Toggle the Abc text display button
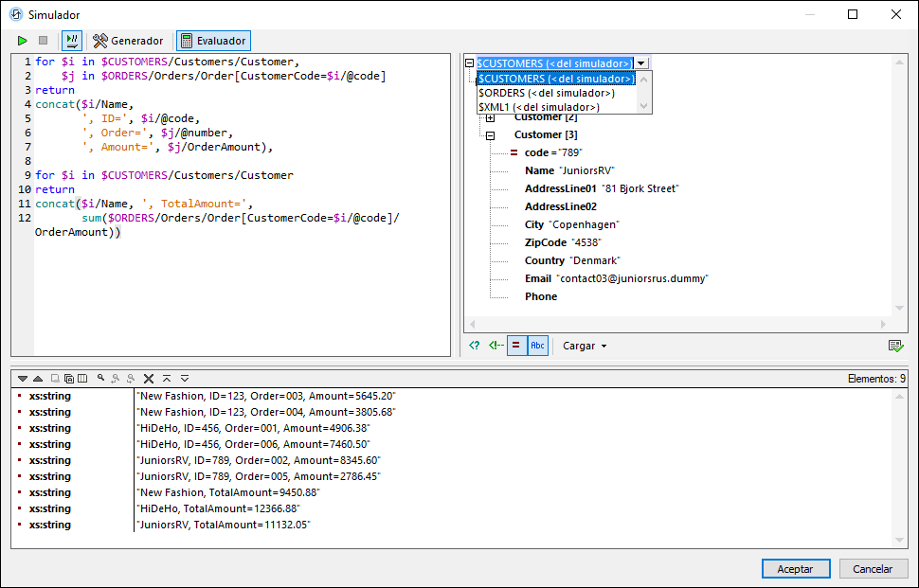919x588 pixels. [537, 346]
